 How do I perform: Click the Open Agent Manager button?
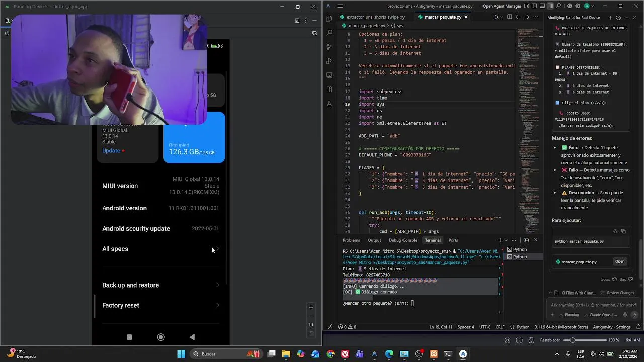[x=502, y=6]
